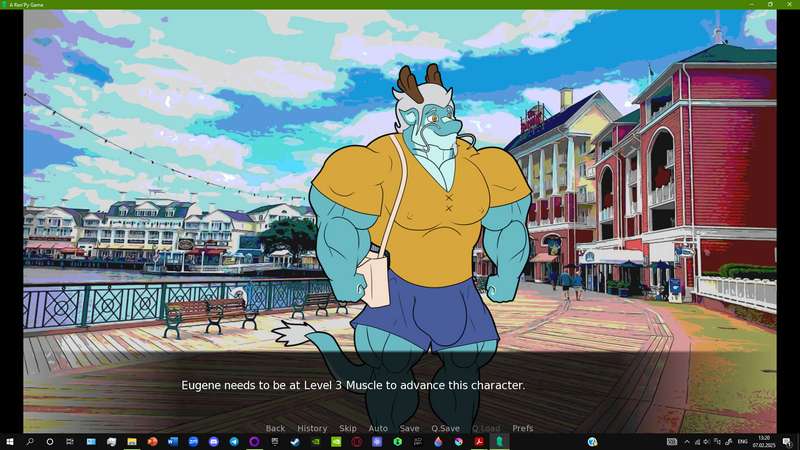Click the greyed-out Q.Load option

tap(486, 428)
